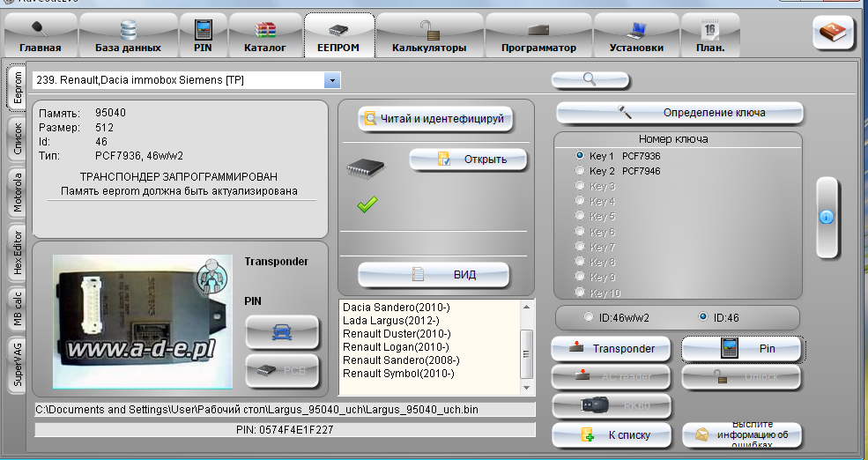Click the disabled AC reader button

(x=612, y=377)
